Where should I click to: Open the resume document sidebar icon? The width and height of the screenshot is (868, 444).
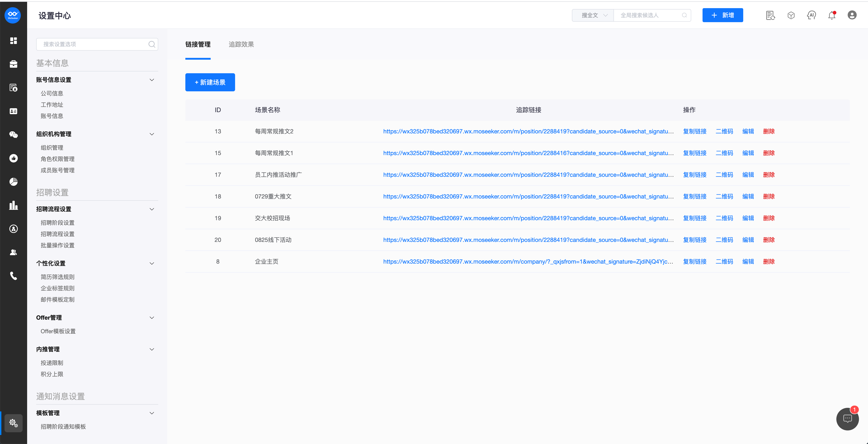point(14,87)
